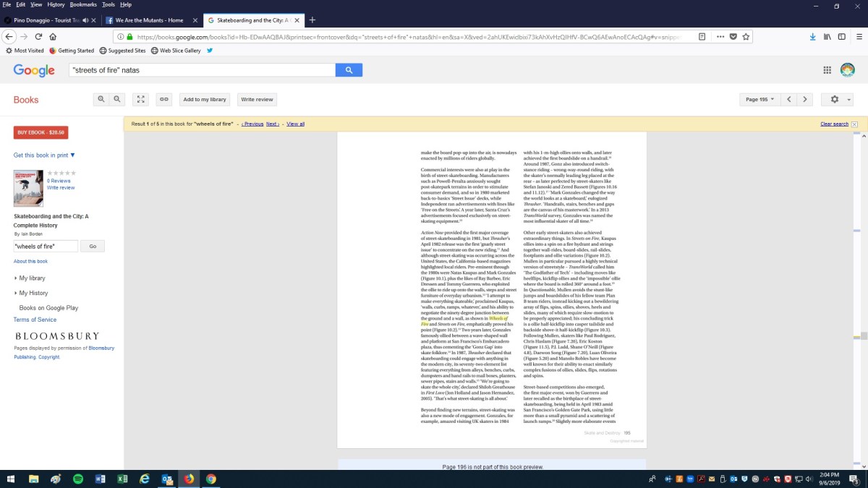Open the Page 195 dropdown

(759, 99)
